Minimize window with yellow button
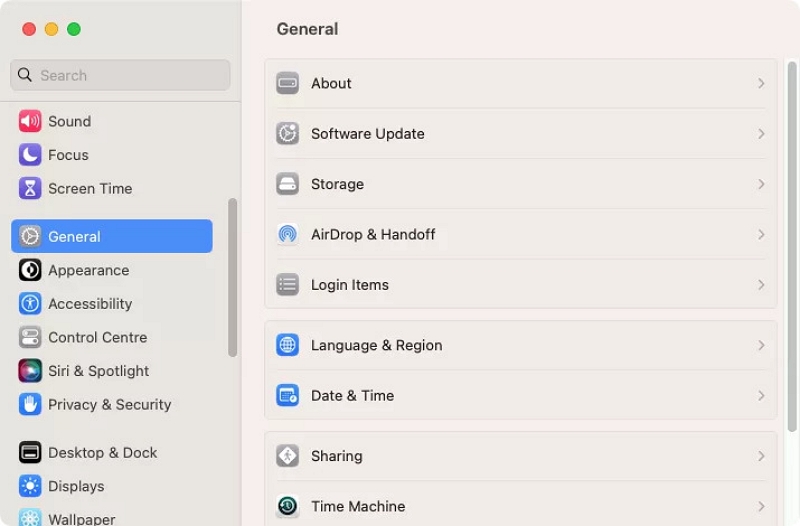Viewport: 800px width, 526px height. [x=52, y=29]
